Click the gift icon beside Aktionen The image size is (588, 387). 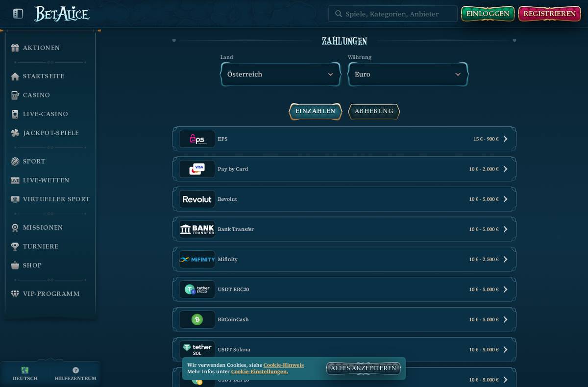[x=15, y=48]
